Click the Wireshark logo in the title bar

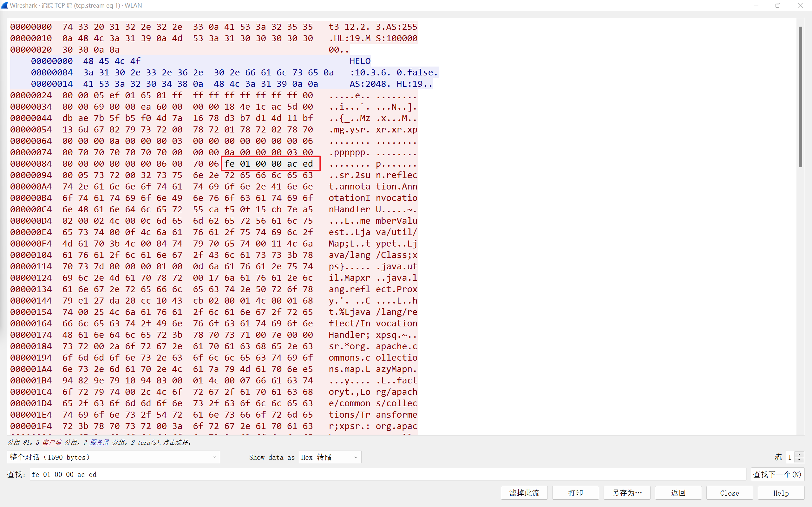pos(5,5)
